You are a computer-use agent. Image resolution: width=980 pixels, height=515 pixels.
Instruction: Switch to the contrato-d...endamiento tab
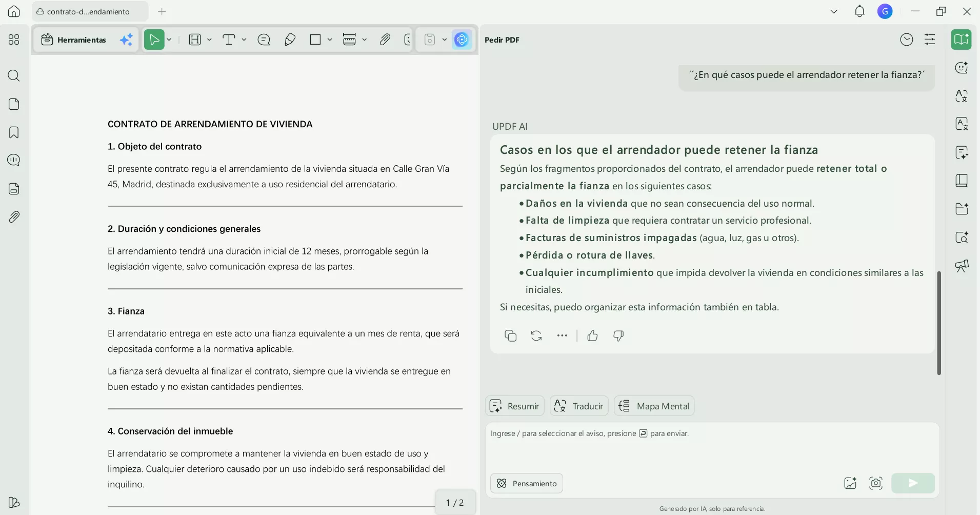(90, 11)
